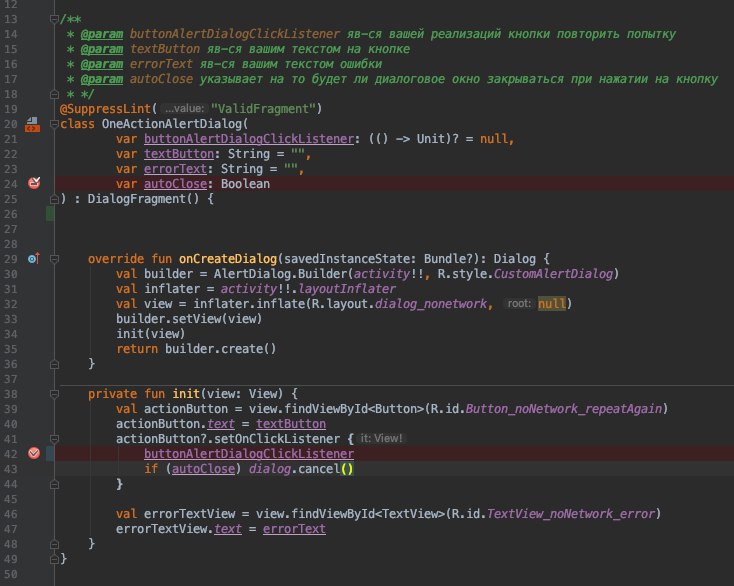Click buttonAlertDialogClickListener on line 42
Viewport: 734px width, 586px height.
[249, 454]
